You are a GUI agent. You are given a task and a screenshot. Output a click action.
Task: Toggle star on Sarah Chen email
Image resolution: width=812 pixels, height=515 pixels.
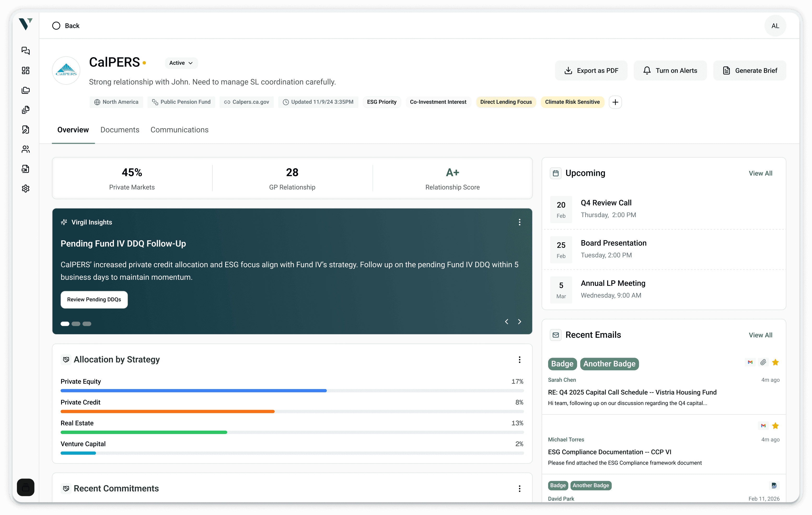pyautogui.click(x=775, y=362)
